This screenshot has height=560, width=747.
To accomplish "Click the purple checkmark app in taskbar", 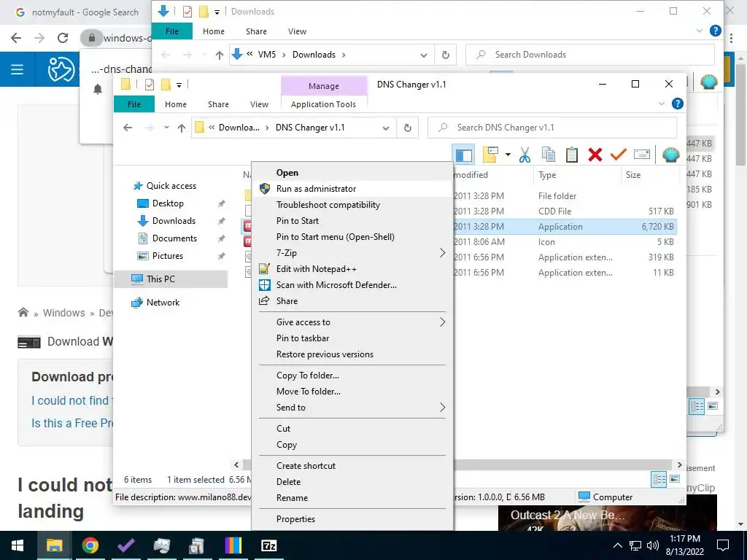I will coord(125,545).
